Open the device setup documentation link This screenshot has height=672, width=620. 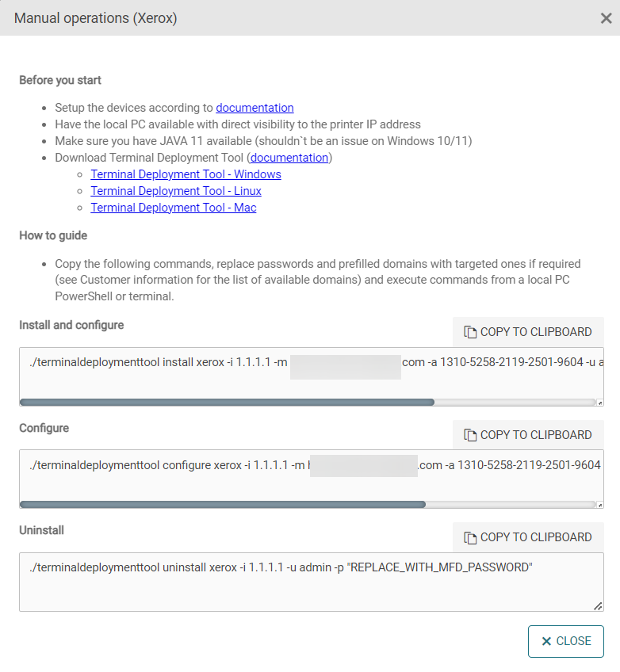click(255, 108)
